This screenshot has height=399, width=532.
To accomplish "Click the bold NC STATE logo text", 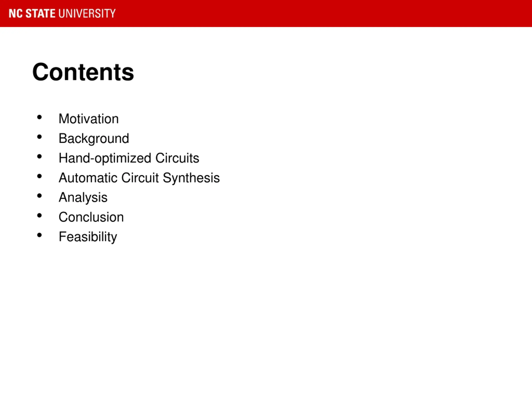I will click(32, 14).
